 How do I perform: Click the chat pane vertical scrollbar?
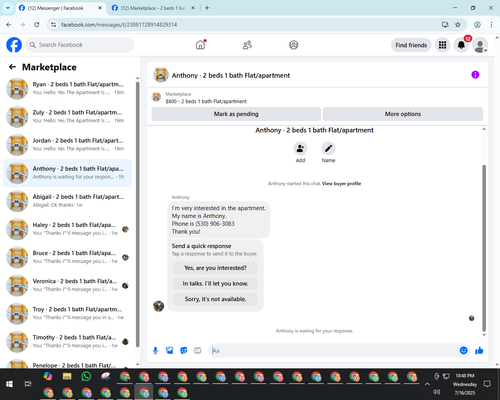(x=484, y=248)
